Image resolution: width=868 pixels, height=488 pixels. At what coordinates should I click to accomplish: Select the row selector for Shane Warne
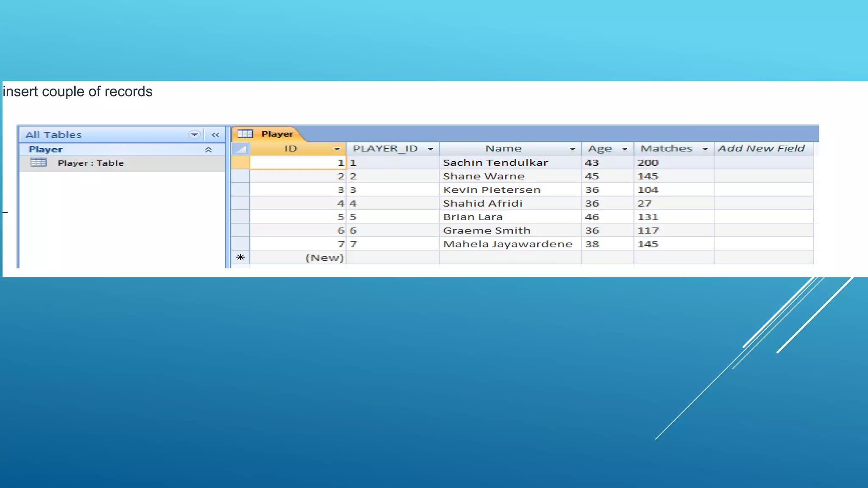[x=241, y=176]
